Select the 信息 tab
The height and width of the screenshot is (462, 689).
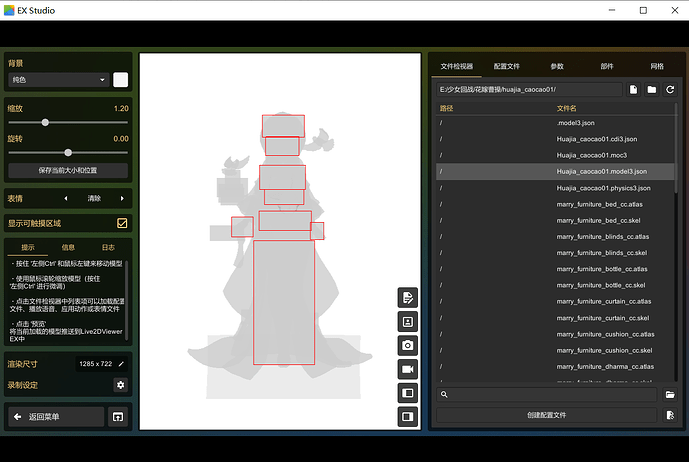point(68,247)
